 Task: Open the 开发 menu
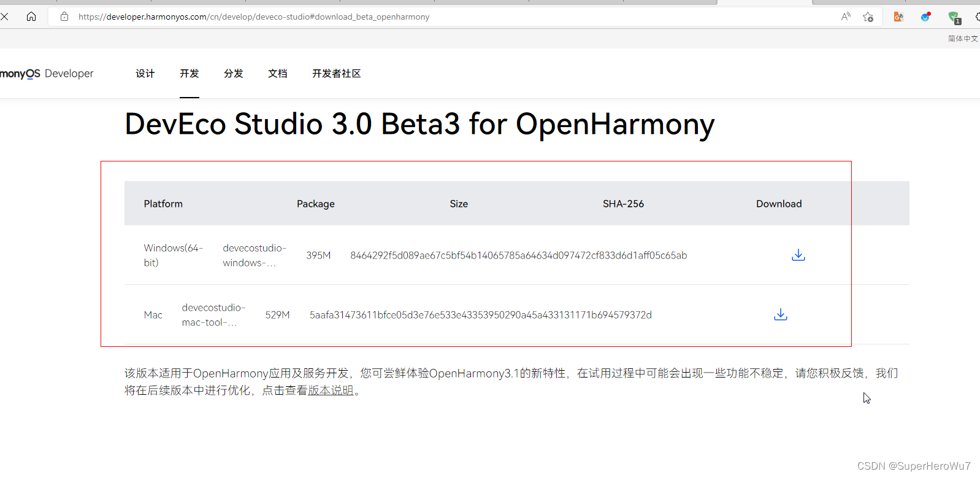tap(189, 73)
